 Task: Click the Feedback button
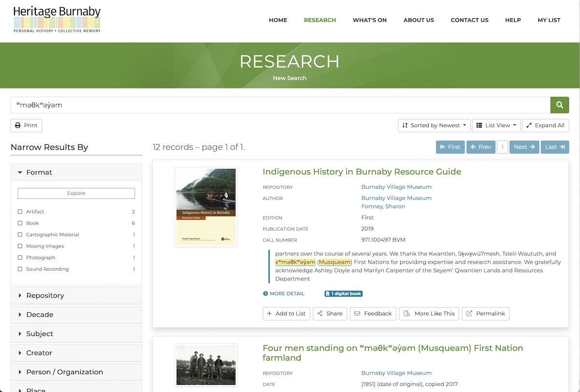point(373,314)
